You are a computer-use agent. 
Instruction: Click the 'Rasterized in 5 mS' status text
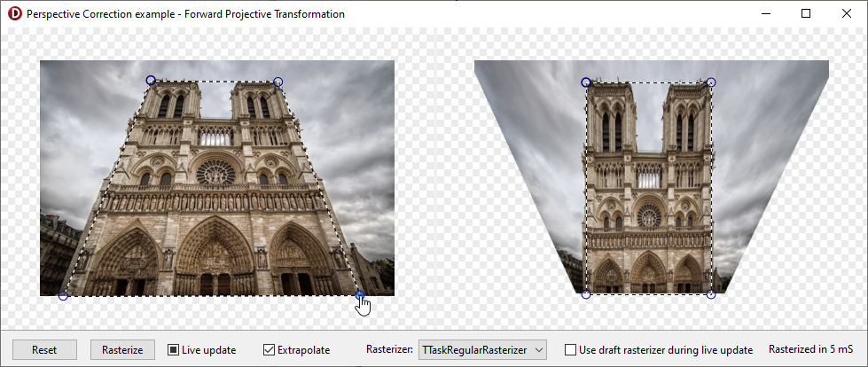pos(811,350)
